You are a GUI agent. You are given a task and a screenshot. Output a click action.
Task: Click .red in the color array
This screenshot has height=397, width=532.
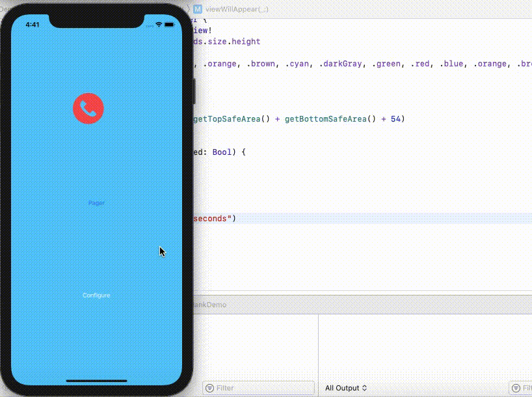[420, 64]
